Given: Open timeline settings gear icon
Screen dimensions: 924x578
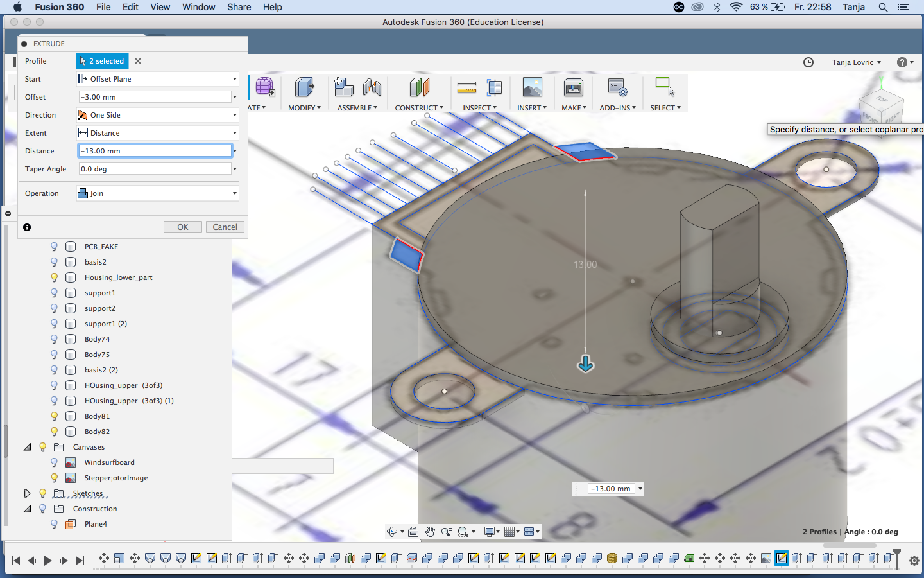Looking at the screenshot, I should coord(914,561).
